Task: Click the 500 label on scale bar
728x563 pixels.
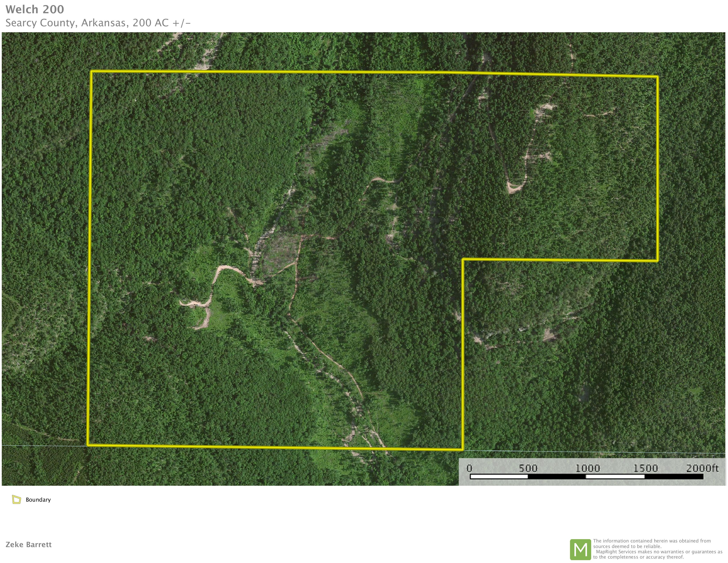Action: tap(528, 468)
